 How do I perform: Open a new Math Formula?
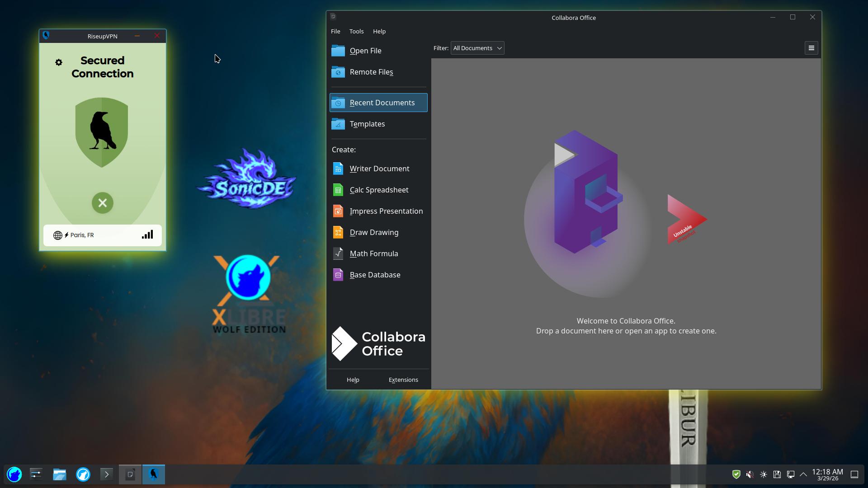tap(373, 253)
